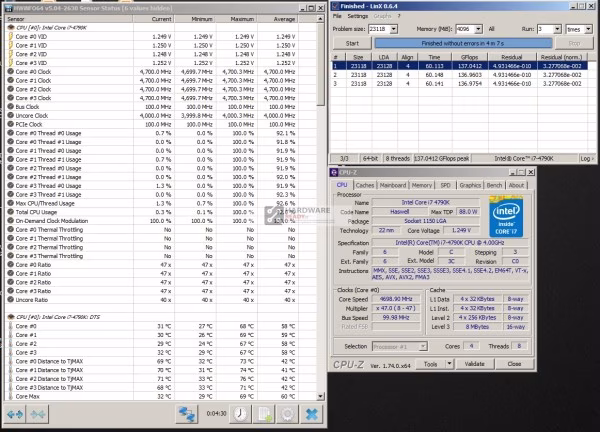Click the Close button in CPU-Z
The height and width of the screenshot is (432, 600).
pos(514,364)
